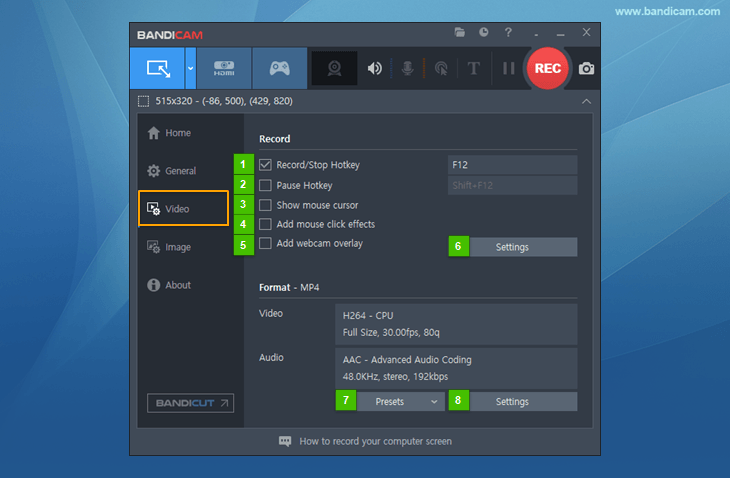Click the BANDICAM logo in the title bar
The height and width of the screenshot is (478, 730).
(170, 35)
